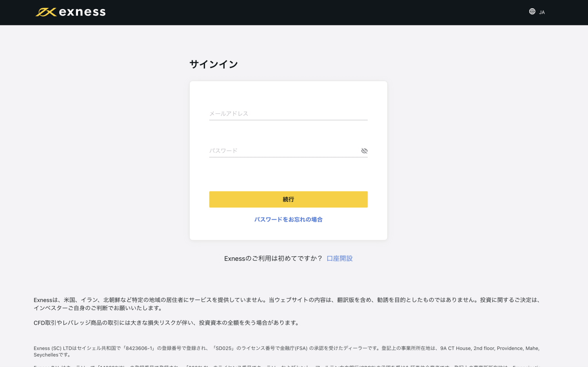Open the JA language dropdown
This screenshot has width=588, height=367.
point(542,12)
